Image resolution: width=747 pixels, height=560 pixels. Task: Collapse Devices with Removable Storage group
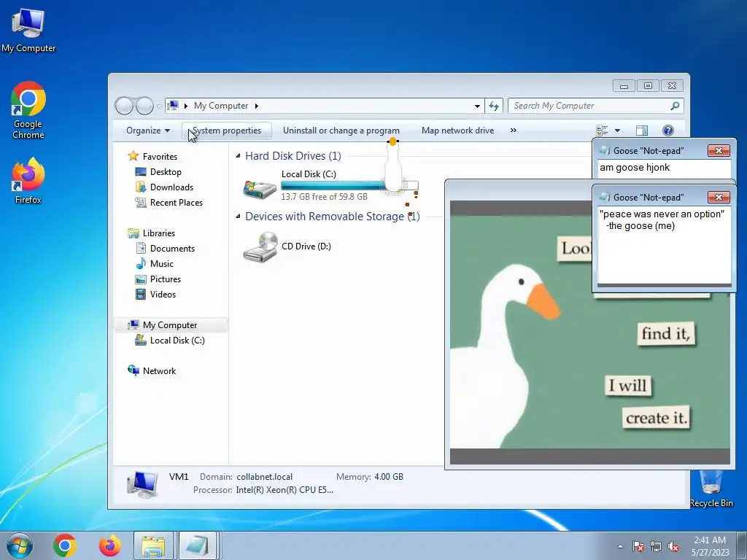pyautogui.click(x=238, y=216)
